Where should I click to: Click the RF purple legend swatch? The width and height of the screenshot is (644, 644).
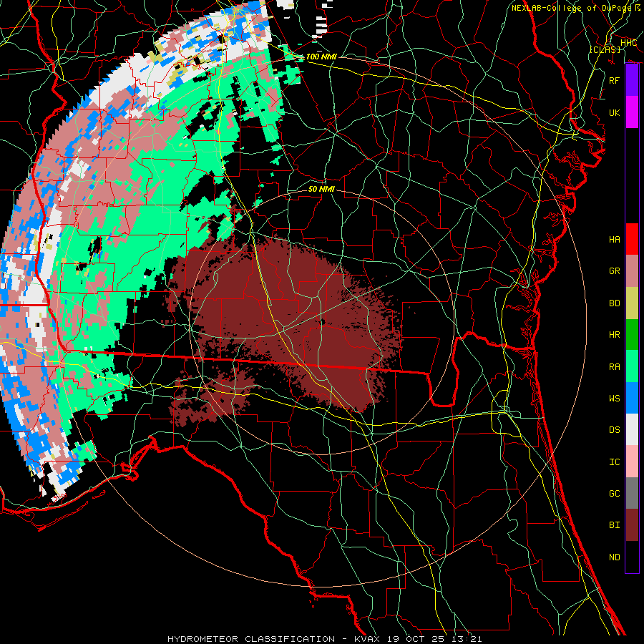(x=632, y=80)
